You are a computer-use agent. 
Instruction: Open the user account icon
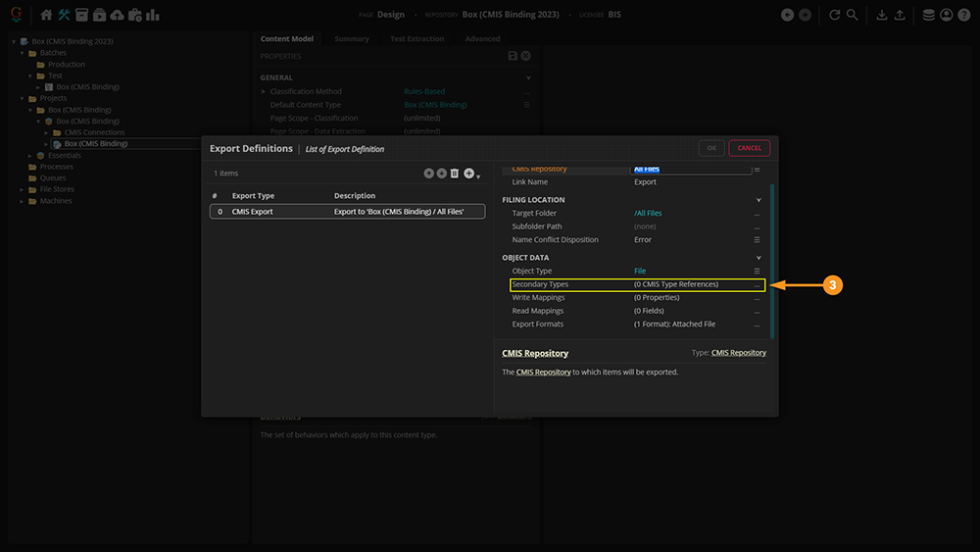tap(946, 15)
